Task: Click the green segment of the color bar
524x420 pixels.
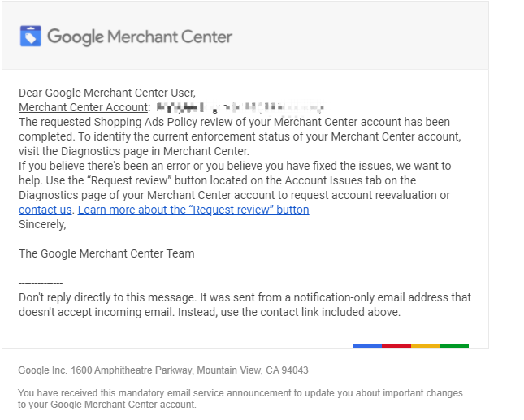Action: [x=454, y=346]
